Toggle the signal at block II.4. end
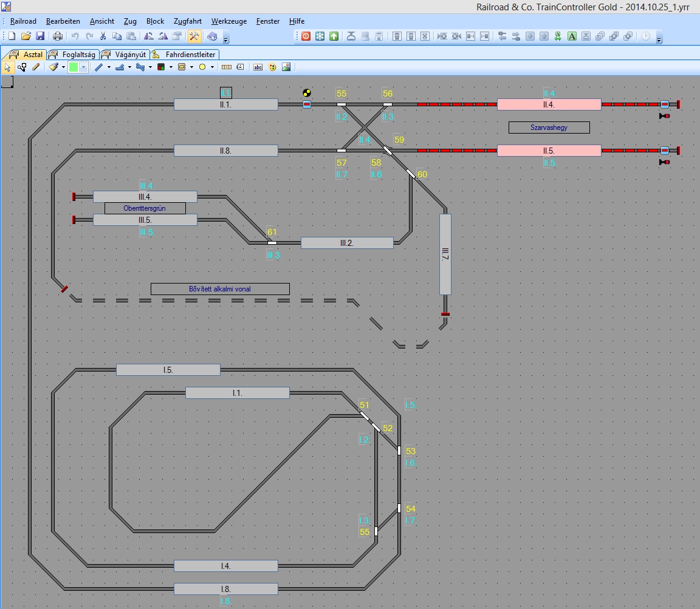The image size is (700, 609). click(664, 116)
